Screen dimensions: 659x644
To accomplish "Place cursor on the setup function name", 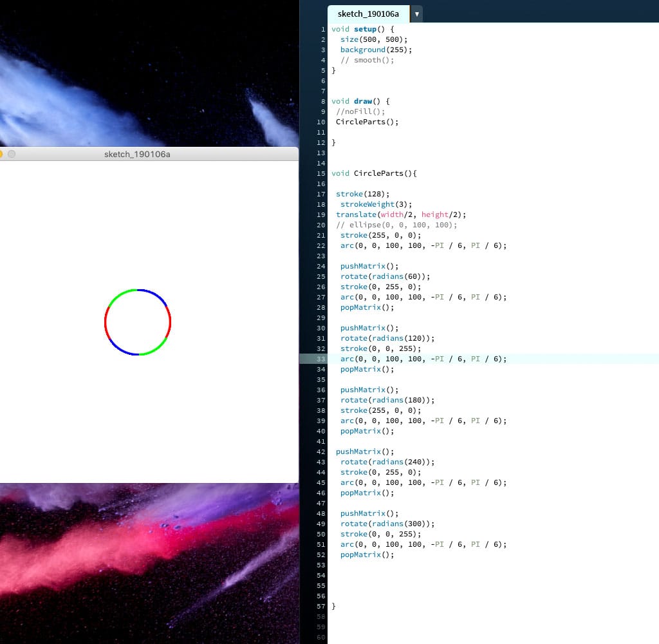I will [365, 29].
